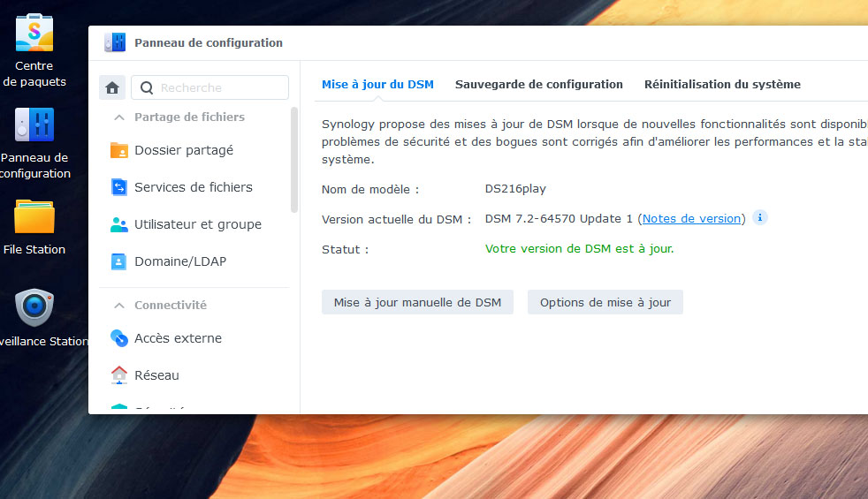
Task: Switch to Réinitialisation du système tab
Action: 722,85
